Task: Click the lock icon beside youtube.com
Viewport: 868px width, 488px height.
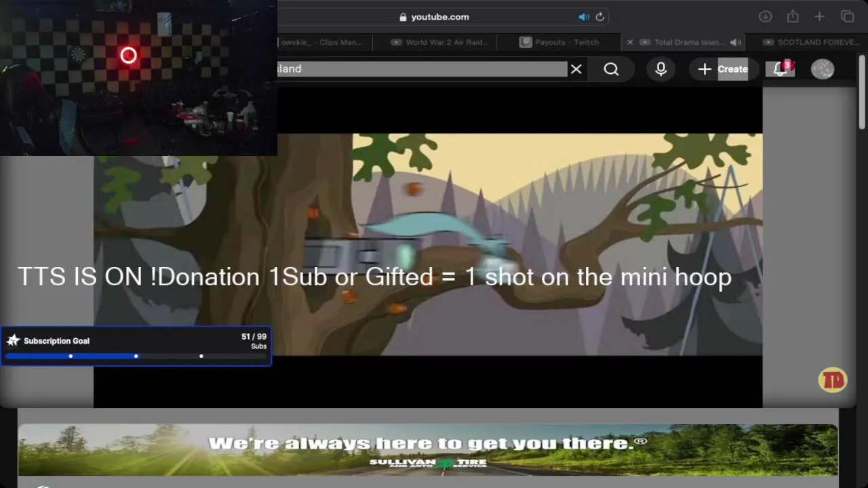Action: [x=403, y=18]
